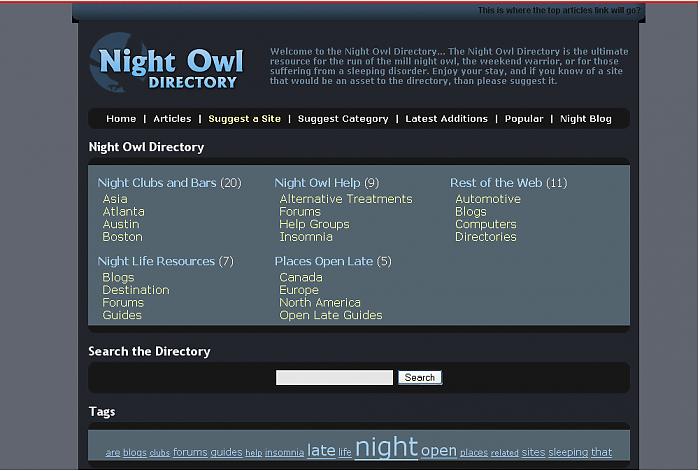
Task: Open the Computers subcategory
Action: pyautogui.click(x=486, y=224)
